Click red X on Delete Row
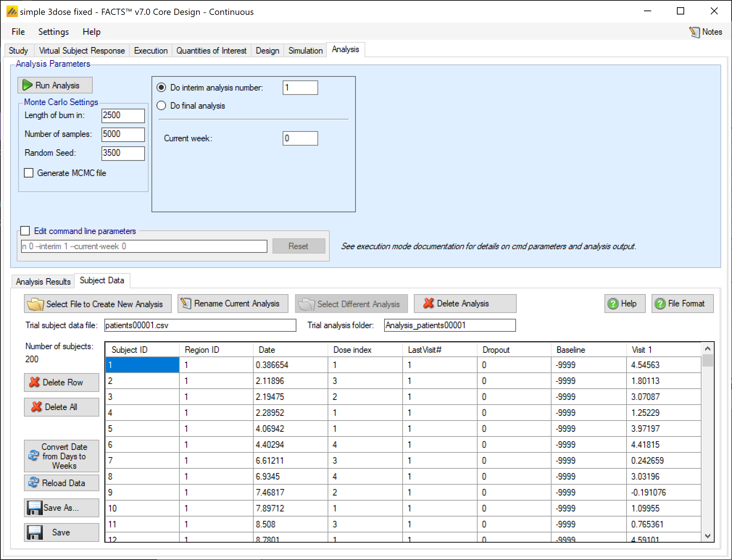Image resolution: width=732 pixels, height=560 pixels. click(x=34, y=382)
